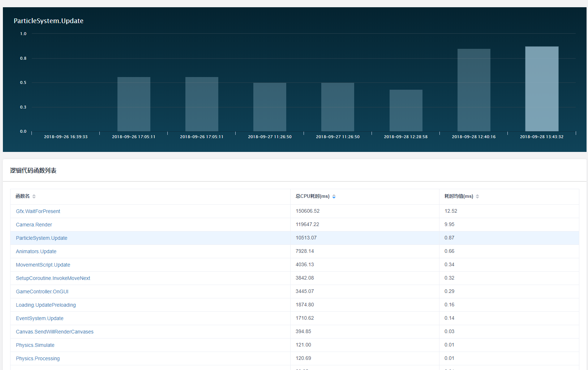Select highlighted bar for 2018-09-28 13:43:32
588x370 pixels.
tap(541, 89)
